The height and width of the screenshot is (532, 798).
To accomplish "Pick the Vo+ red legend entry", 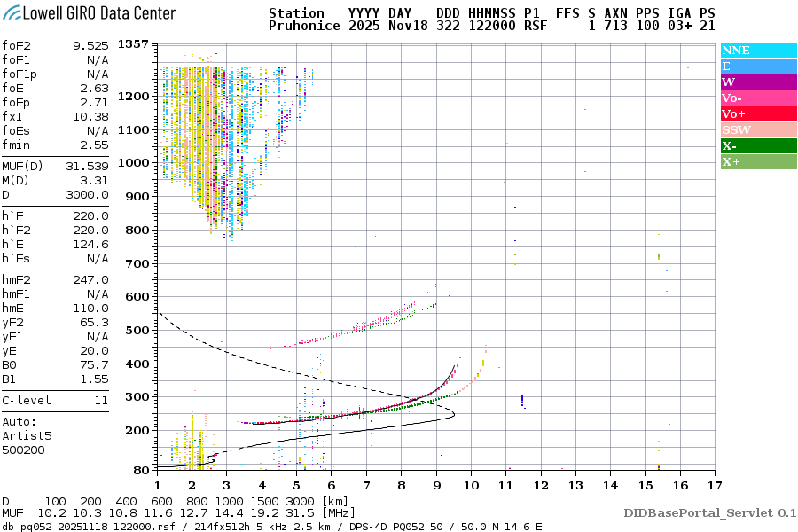I will point(758,114).
